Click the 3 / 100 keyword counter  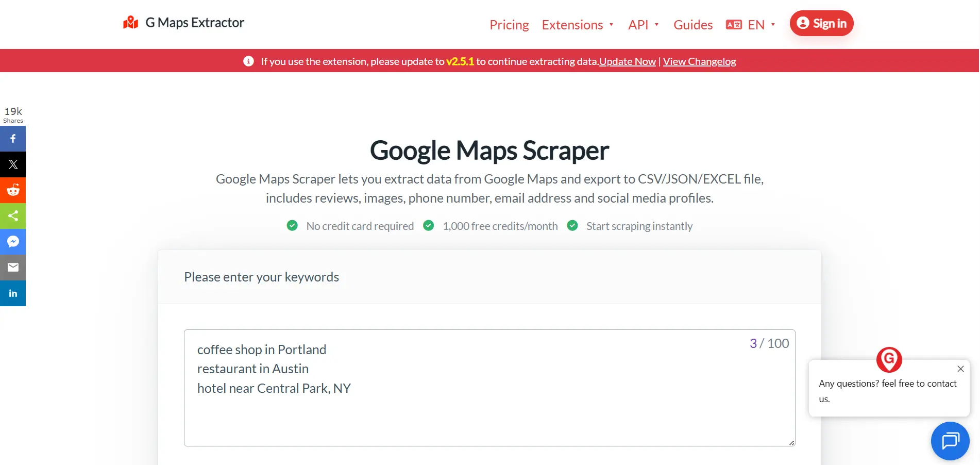(769, 343)
